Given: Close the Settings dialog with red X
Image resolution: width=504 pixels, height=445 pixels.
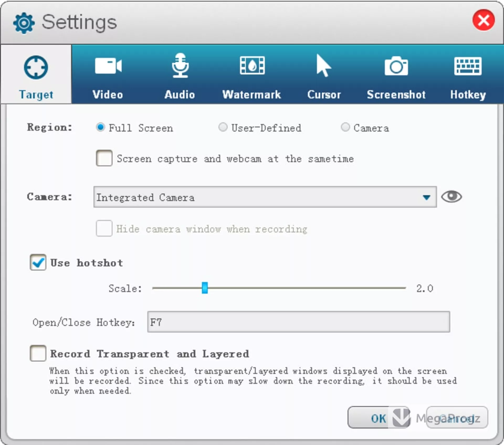Looking at the screenshot, I should [484, 20].
